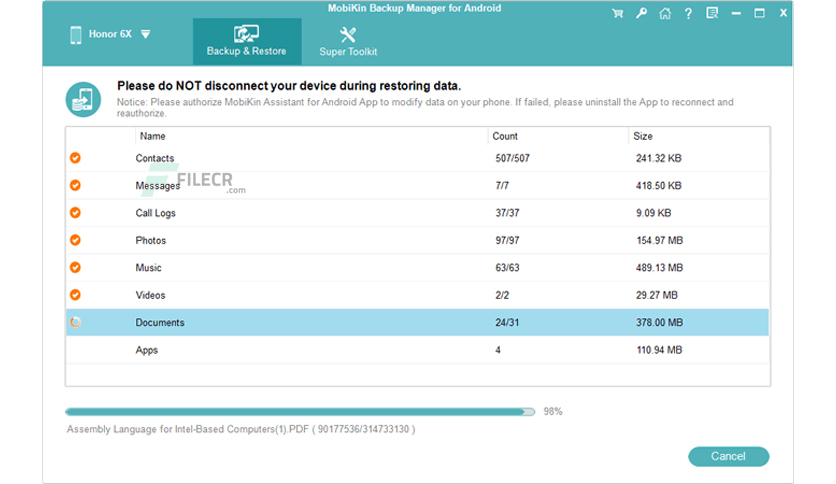Click the orange checkmark beside Videos
The width and height of the screenshot is (836, 484).
[75, 295]
